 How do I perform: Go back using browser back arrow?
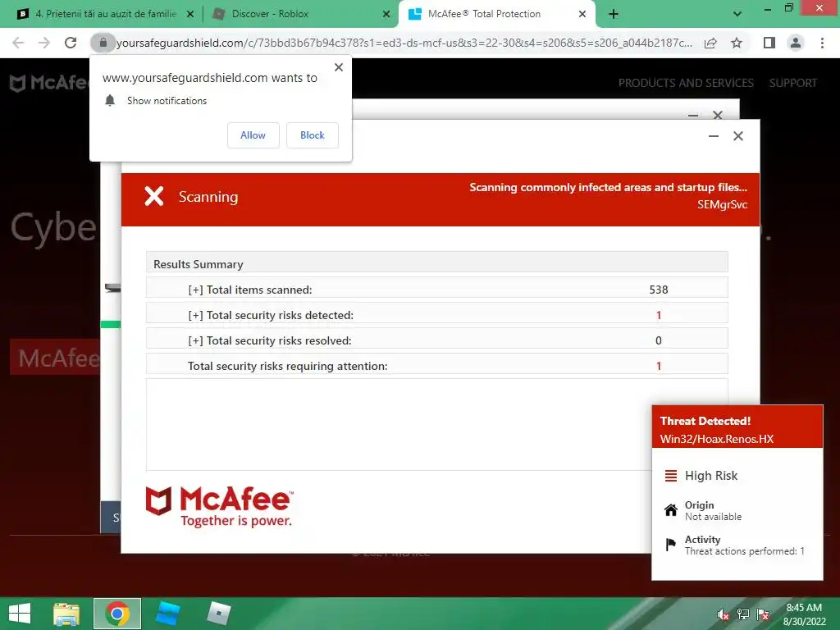pos(18,43)
